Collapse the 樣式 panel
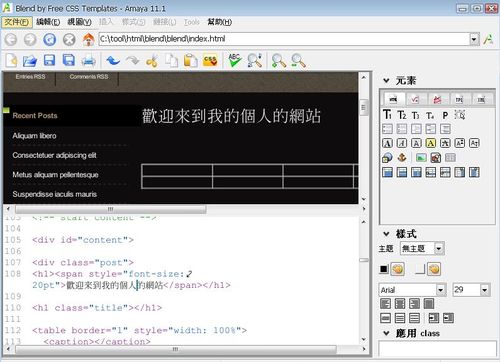This screenshot has height=362, width=500. [x=386, y=234]
